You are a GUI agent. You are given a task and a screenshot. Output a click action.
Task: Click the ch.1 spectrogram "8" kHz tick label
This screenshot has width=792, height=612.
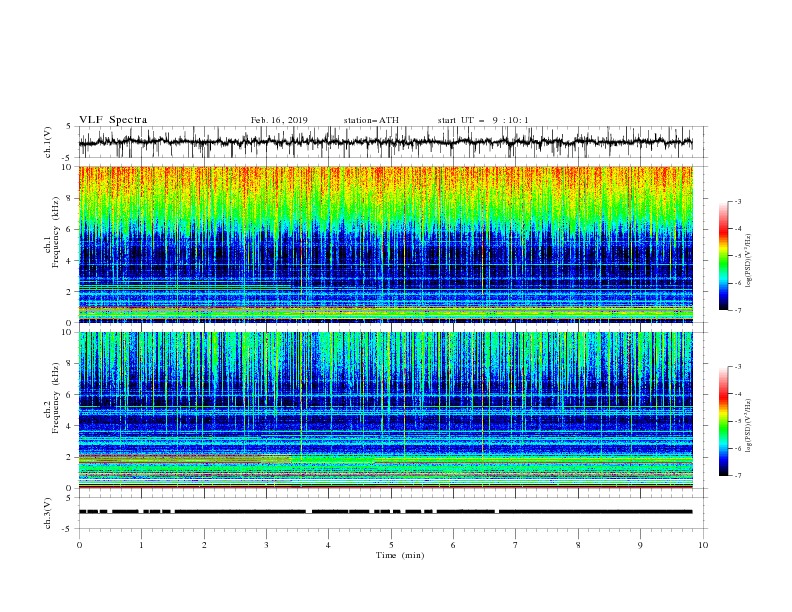[70, 198]
